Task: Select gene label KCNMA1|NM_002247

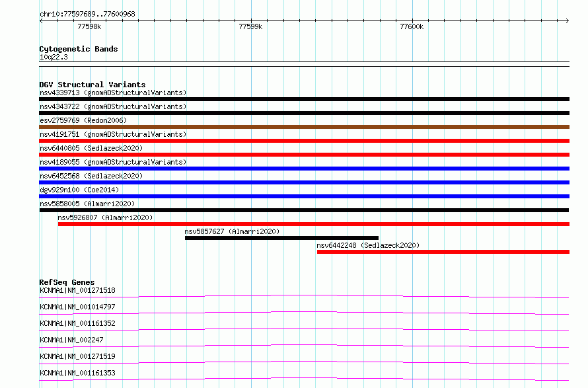Action: coord(71,340)
